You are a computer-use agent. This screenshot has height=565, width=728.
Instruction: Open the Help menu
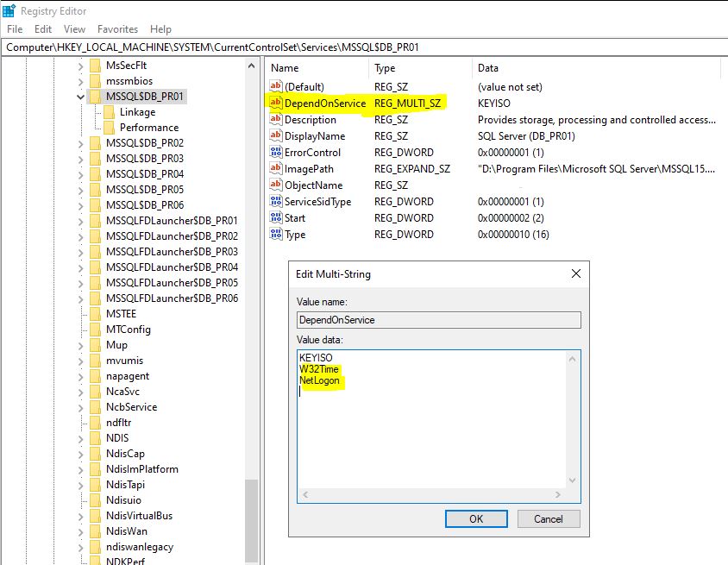pos(160,29)
